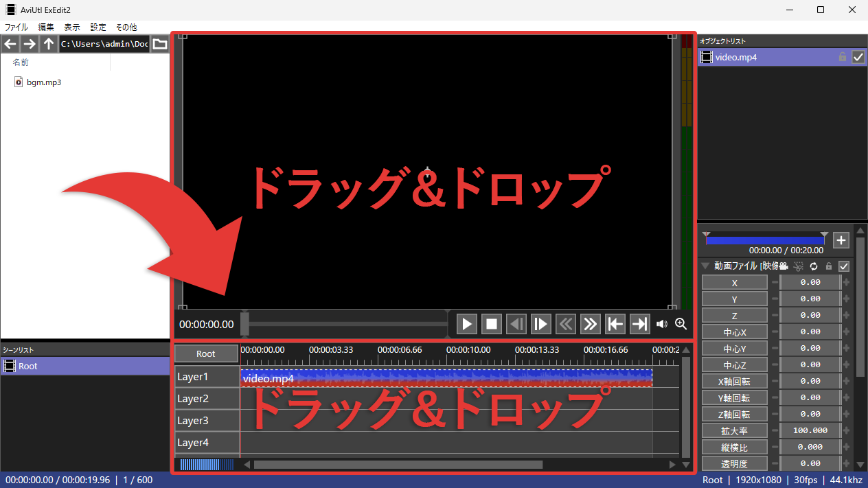Click the add plus button in settings panel
Screen dimensions: 868x488
841,240
